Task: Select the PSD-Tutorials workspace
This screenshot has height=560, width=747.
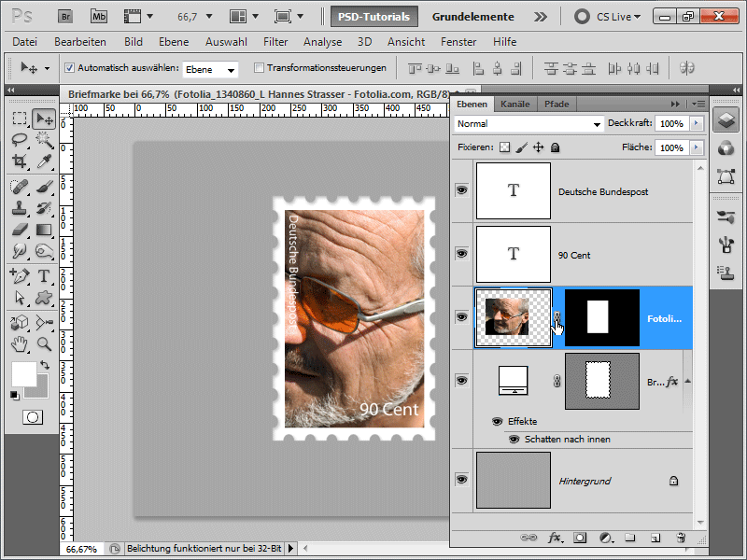Action: [374, 17]
